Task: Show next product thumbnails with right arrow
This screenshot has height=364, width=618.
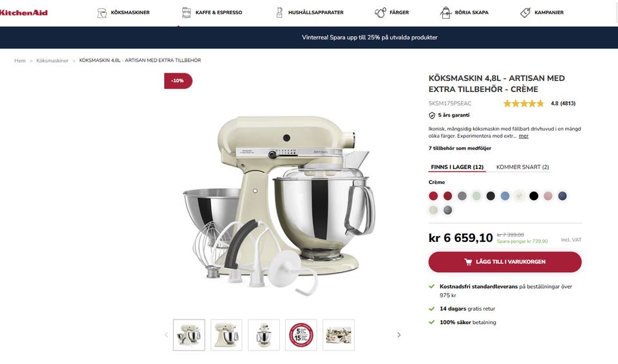Action: [x=399, y=335]
